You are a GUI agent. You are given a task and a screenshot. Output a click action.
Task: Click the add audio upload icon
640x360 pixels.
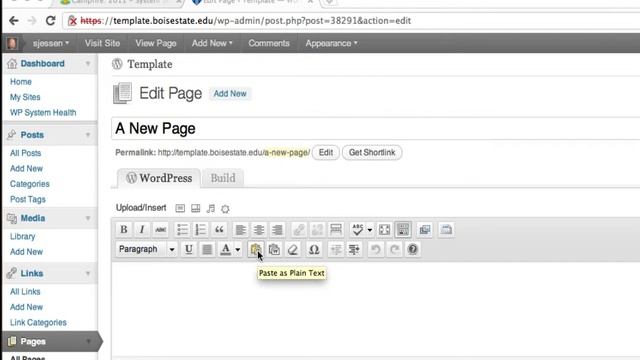coord(211,209)
